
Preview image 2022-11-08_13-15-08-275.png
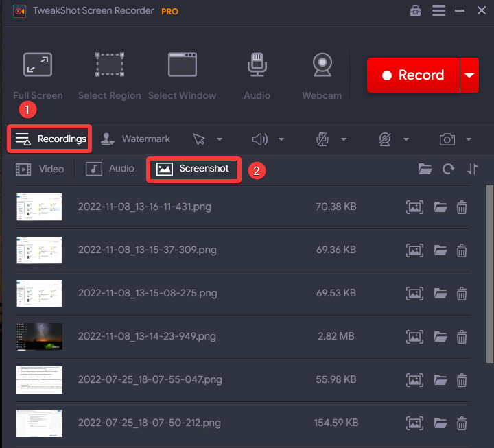(x=414, y=294)
